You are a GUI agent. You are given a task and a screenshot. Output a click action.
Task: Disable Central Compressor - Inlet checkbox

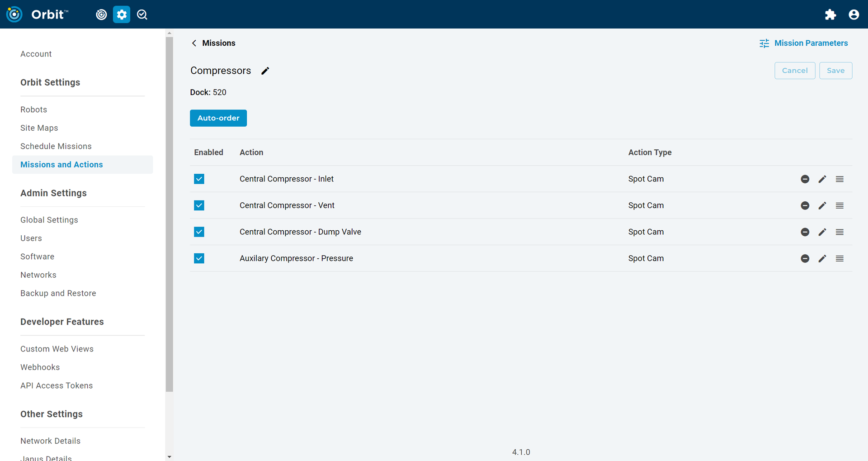[199, 179]
